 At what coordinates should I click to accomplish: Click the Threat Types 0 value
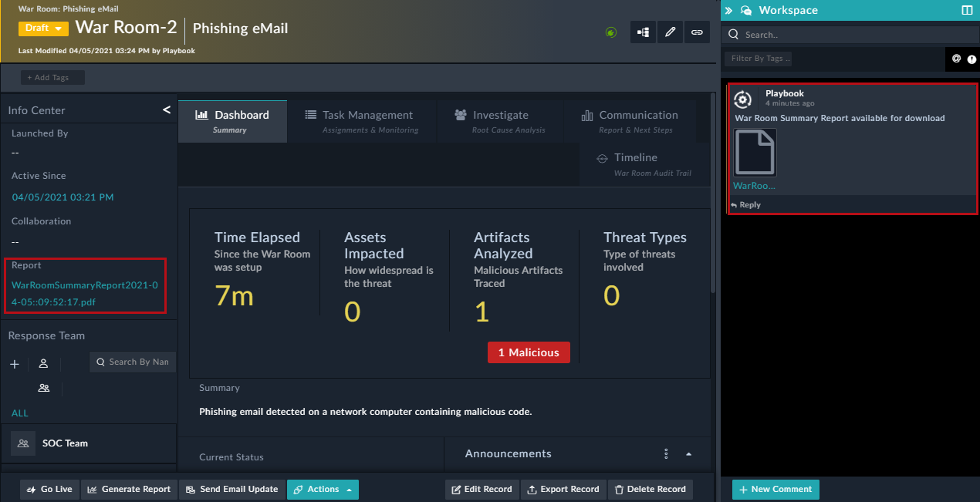[611, 296]
